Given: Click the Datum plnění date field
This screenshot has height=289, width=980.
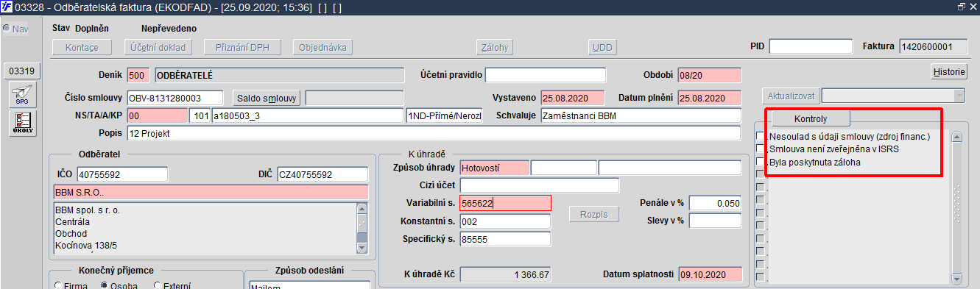Looking at the screenshot, I should (x=709, y=98).
